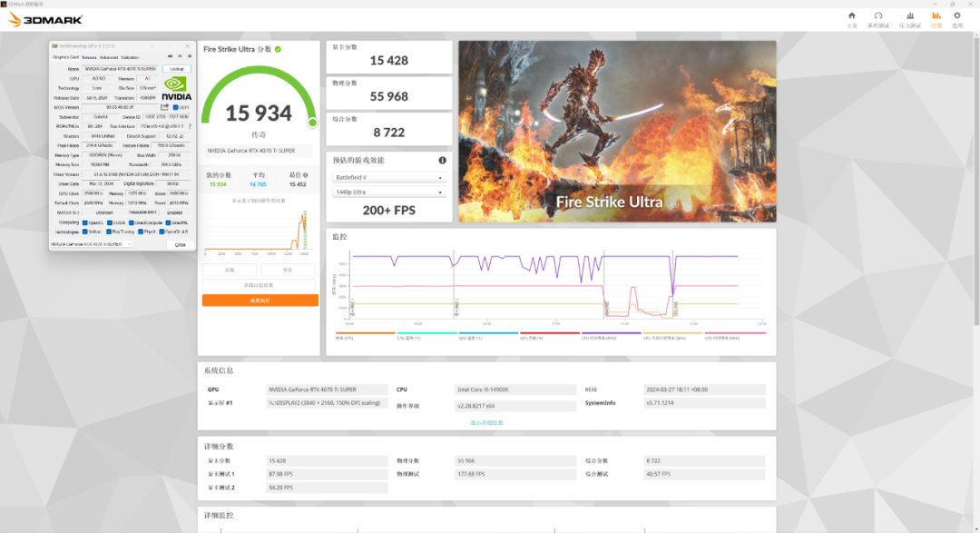Click the combined score 8 722 value
This screenshot has width=980, height=533.
click(388, 132)
